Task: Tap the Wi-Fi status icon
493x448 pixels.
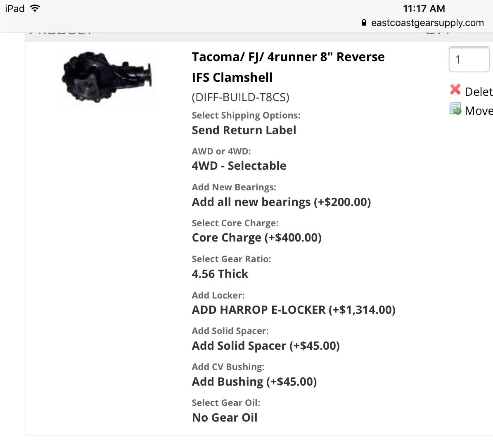Action: click(35, 8)
